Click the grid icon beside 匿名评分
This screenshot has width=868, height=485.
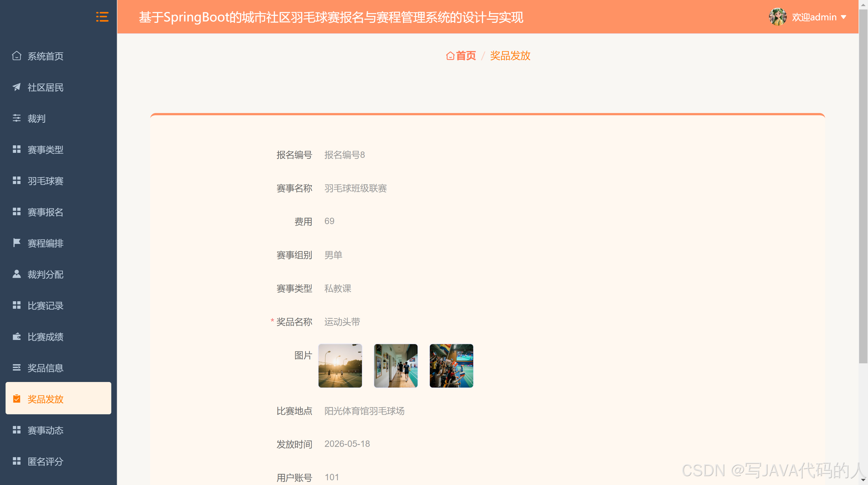pos(16,461)
